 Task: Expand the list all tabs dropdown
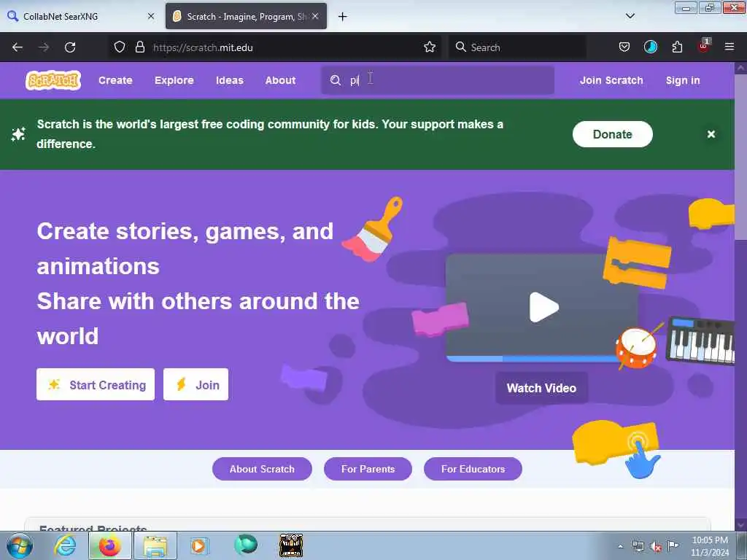point(630,16)
